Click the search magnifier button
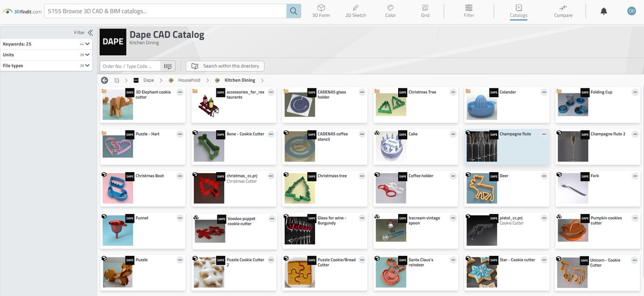This screenshot has width=644, height=296. [x=294, y=11]
